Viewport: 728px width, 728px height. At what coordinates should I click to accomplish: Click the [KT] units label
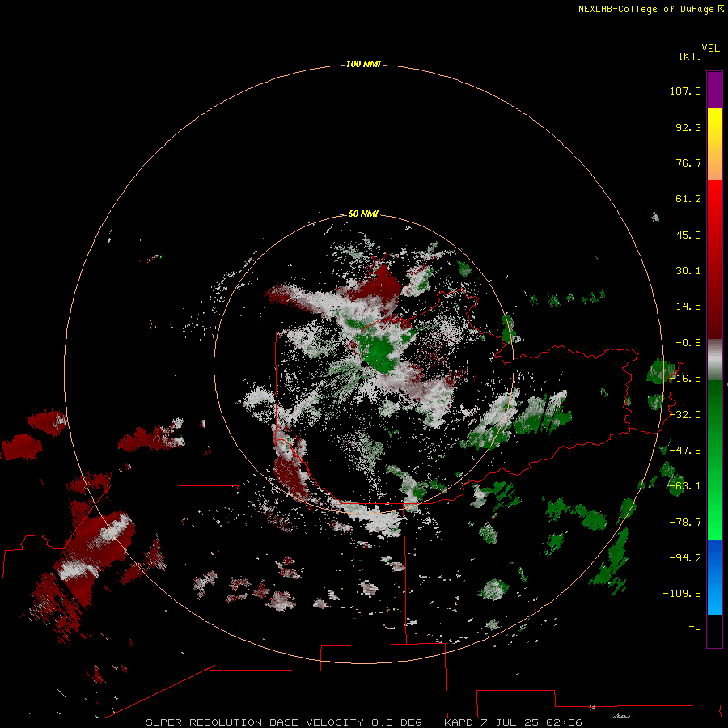click(690, 56)
